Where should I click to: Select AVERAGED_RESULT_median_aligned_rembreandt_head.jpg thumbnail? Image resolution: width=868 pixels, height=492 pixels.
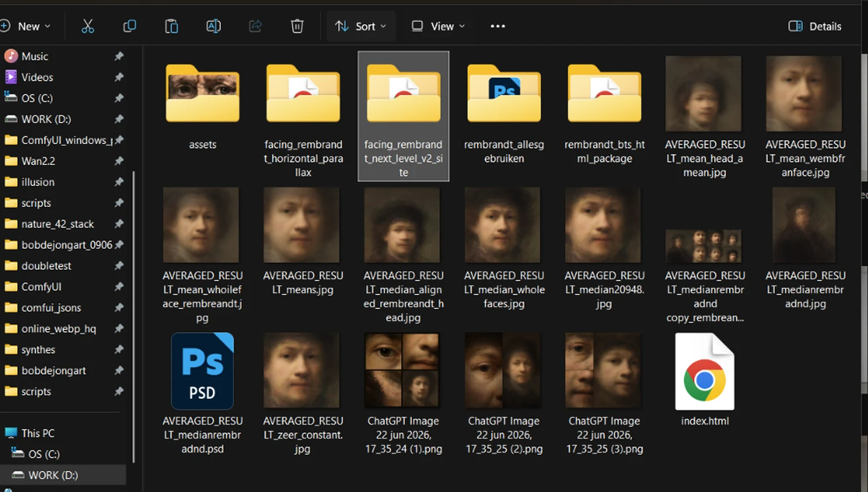click(402, 225)
